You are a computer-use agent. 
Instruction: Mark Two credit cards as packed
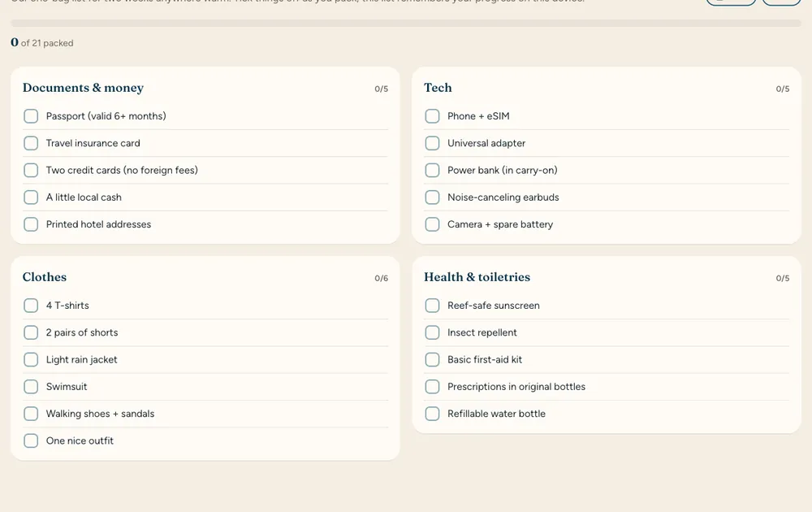tap(31, 170)
